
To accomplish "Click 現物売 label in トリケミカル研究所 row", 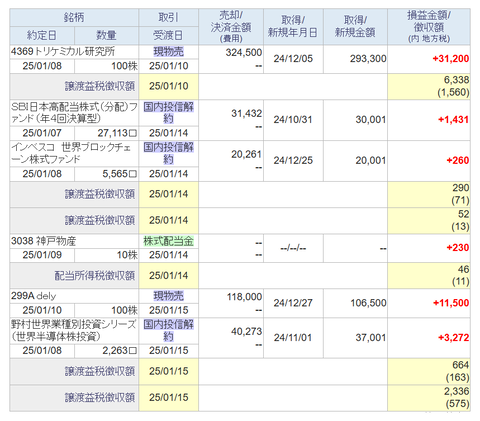I will tap(168, 52).
